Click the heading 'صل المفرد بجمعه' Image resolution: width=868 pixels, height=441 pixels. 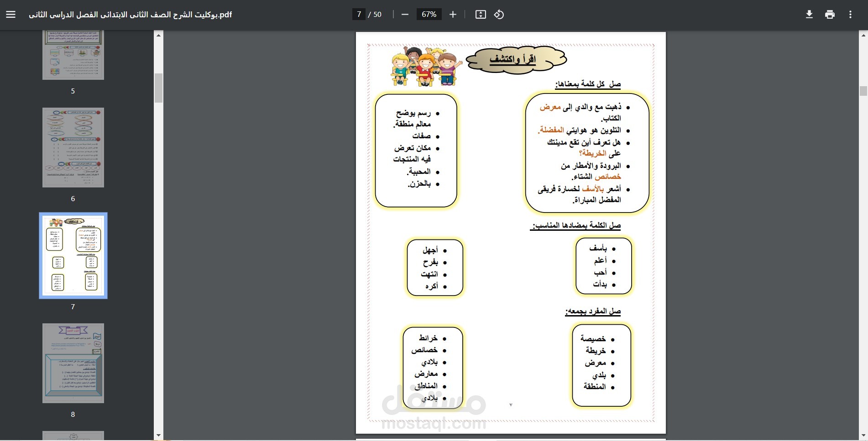pyautogui.click(x=593, y=311)
